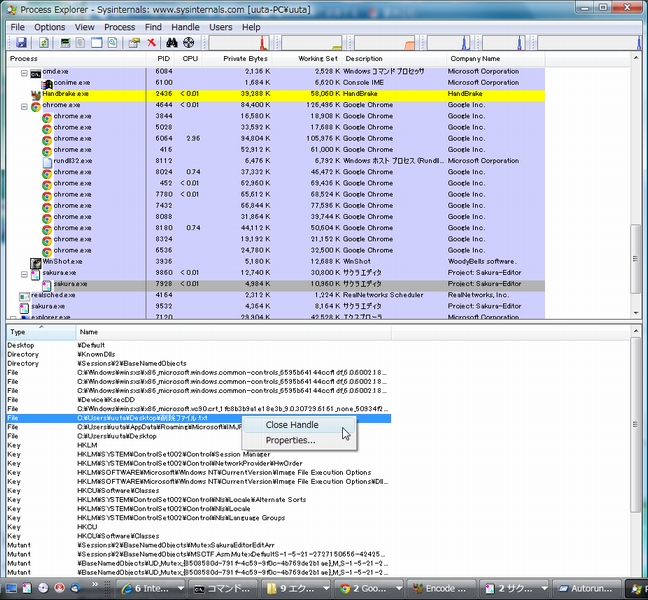Click the CPU usage mini graph
This screenshot has width=648, height=600.
(x=239, y=43)
